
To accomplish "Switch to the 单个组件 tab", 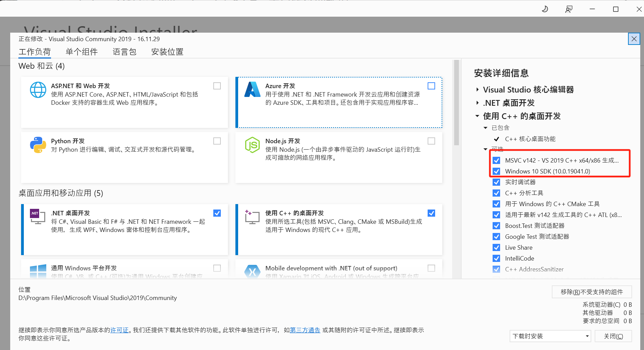I will [82, 52].
